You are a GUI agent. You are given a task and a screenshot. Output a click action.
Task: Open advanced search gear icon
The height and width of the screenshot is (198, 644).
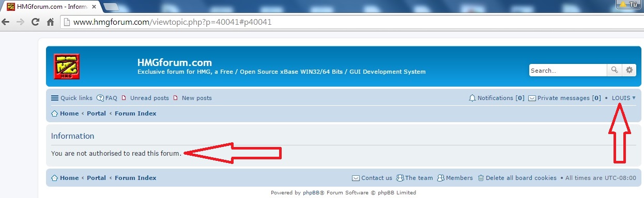[629, 71]
